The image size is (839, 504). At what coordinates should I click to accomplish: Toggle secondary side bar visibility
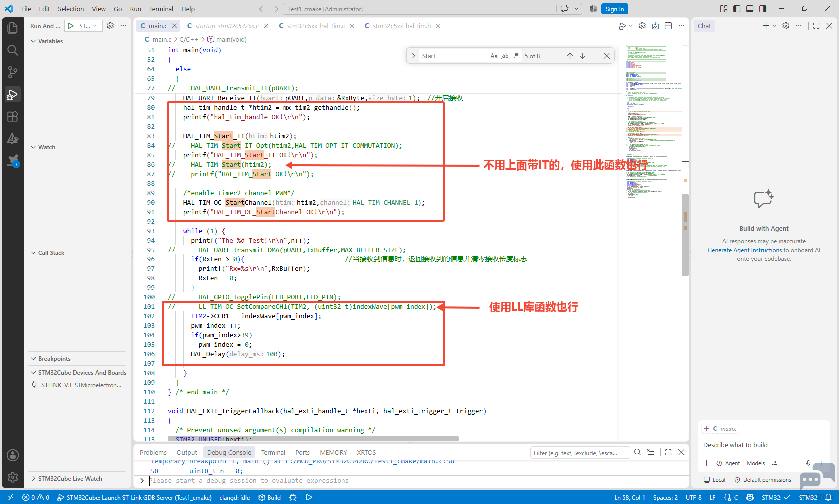click(763, 9)
